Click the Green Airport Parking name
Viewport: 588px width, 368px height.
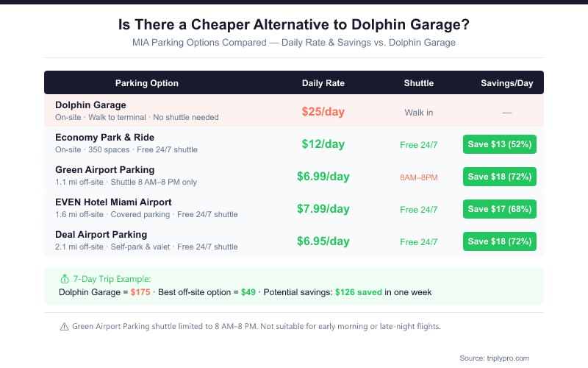coord(104,170)
